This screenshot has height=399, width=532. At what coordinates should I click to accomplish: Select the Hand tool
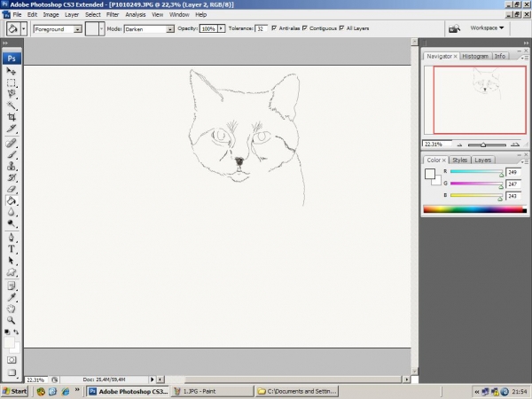tap(12, 309)
